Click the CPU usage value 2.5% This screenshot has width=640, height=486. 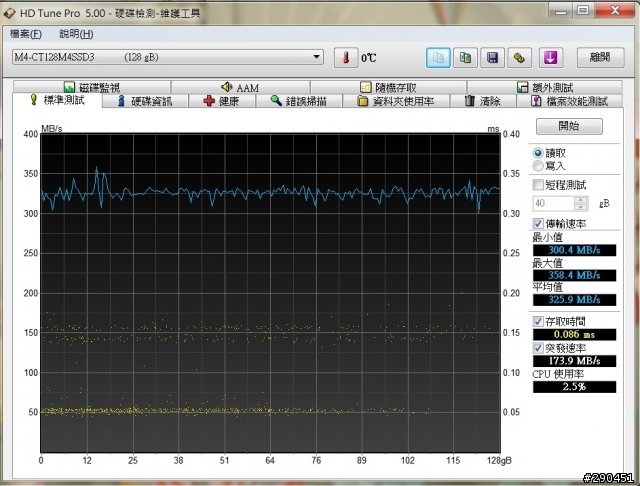coord(574,387)
